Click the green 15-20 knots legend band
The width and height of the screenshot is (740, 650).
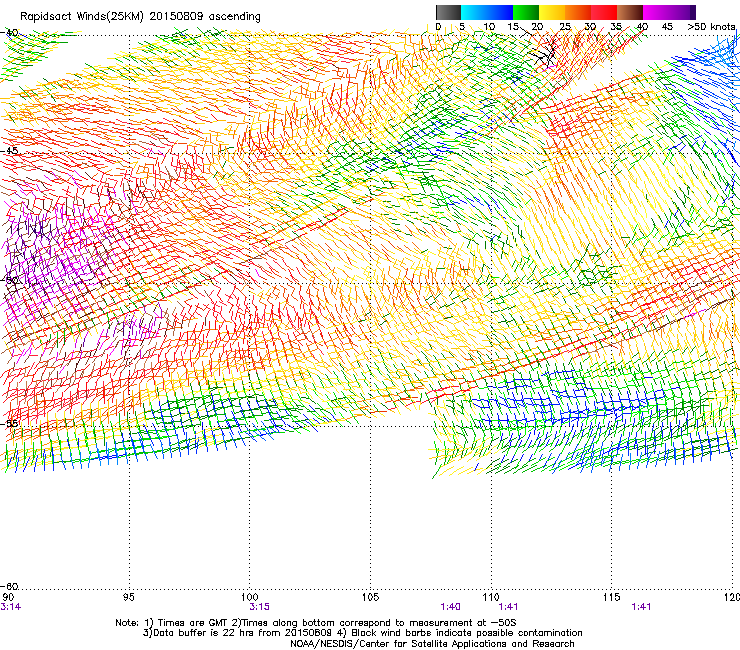click(526, 12)
